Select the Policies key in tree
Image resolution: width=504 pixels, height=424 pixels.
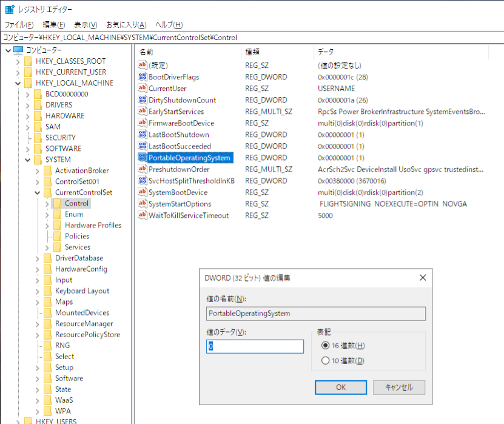(x=77, y=237)
